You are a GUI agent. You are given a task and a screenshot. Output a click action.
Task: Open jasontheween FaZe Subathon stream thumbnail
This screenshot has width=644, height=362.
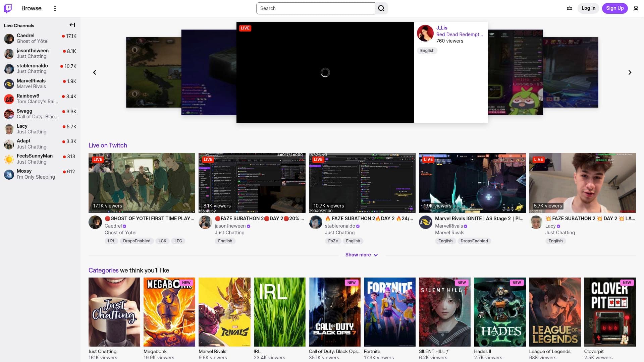pyautogui.click(x=252, y=183)
